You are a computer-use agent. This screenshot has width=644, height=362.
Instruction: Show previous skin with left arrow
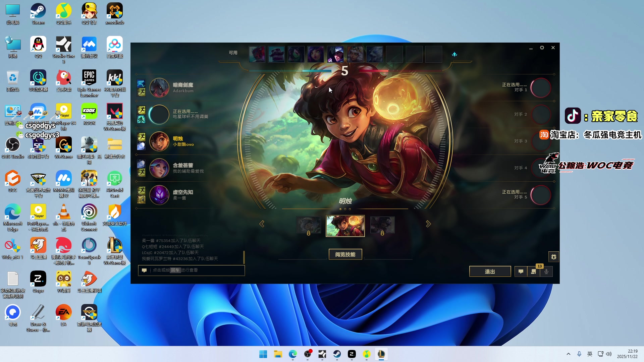click(262, 224)
